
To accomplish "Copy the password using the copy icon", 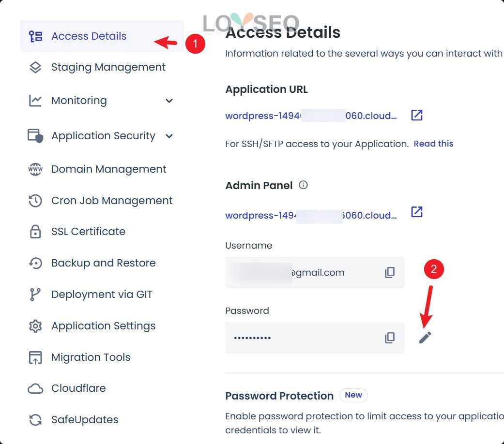I will point(390,338).
